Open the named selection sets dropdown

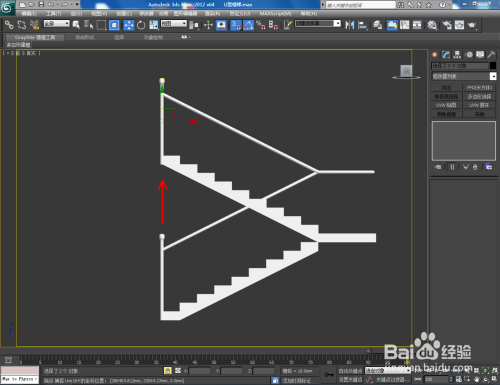(318, 24)
